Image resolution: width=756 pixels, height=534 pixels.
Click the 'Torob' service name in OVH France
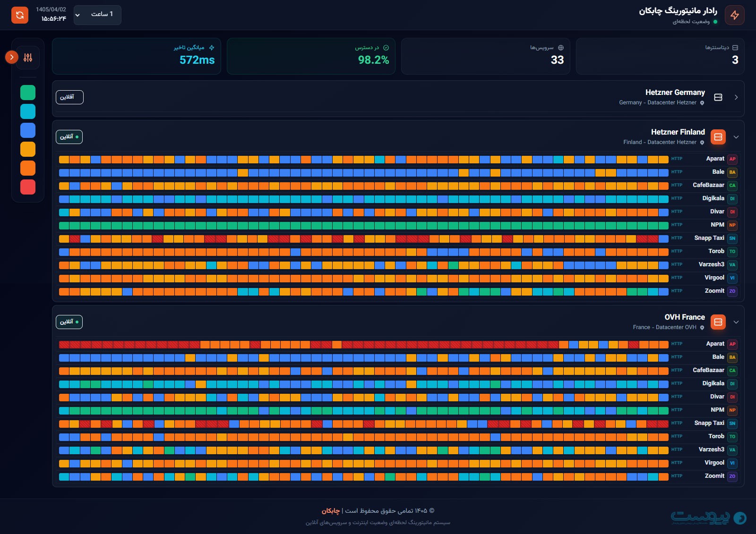click(x=716, y=436)
